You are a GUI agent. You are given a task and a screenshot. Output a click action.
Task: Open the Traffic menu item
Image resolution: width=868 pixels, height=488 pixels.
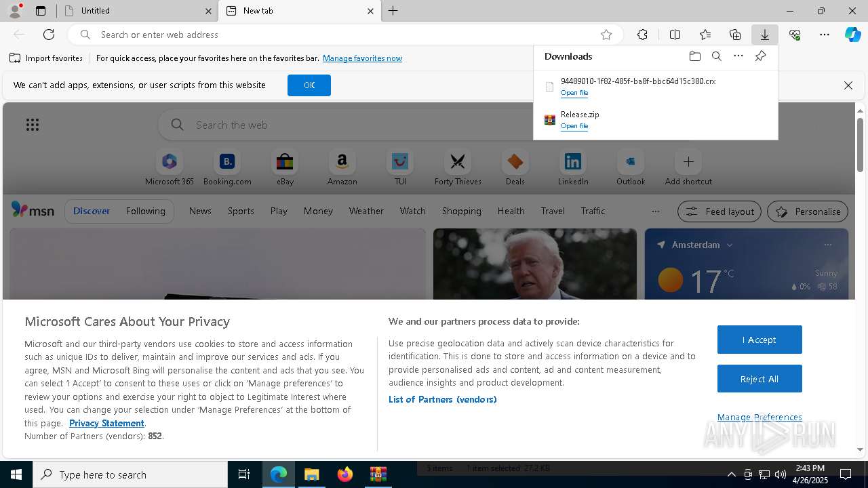(x=593, y=211)
